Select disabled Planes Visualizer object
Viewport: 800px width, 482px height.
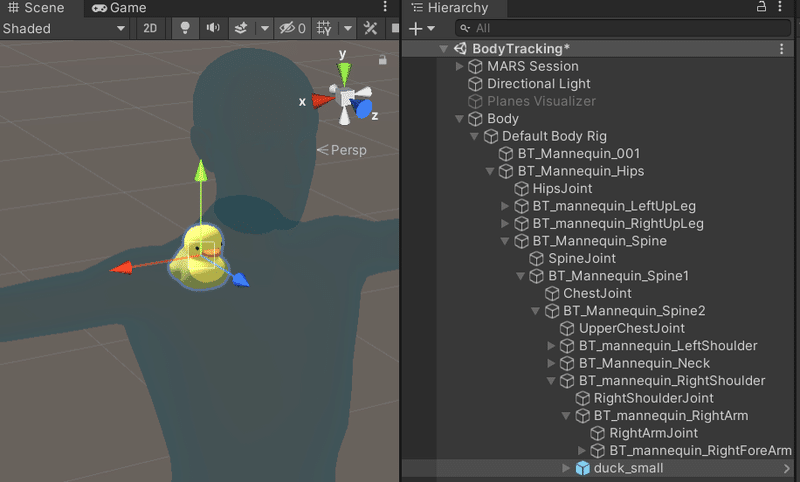(x=541, y=101)
